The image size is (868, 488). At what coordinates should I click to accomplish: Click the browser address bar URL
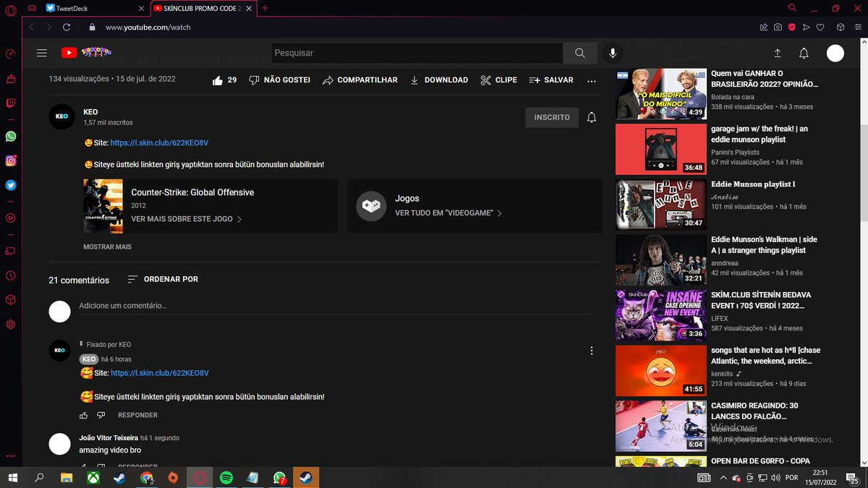pyautogui.click(x=148, y=27)
